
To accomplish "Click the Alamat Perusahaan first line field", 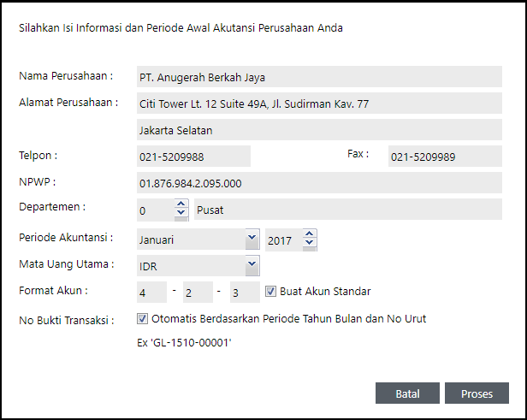I will point(318,104).
